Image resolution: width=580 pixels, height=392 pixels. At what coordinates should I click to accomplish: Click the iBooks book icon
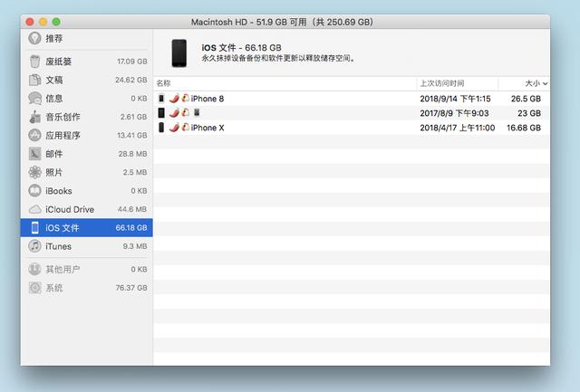(34, 191)
